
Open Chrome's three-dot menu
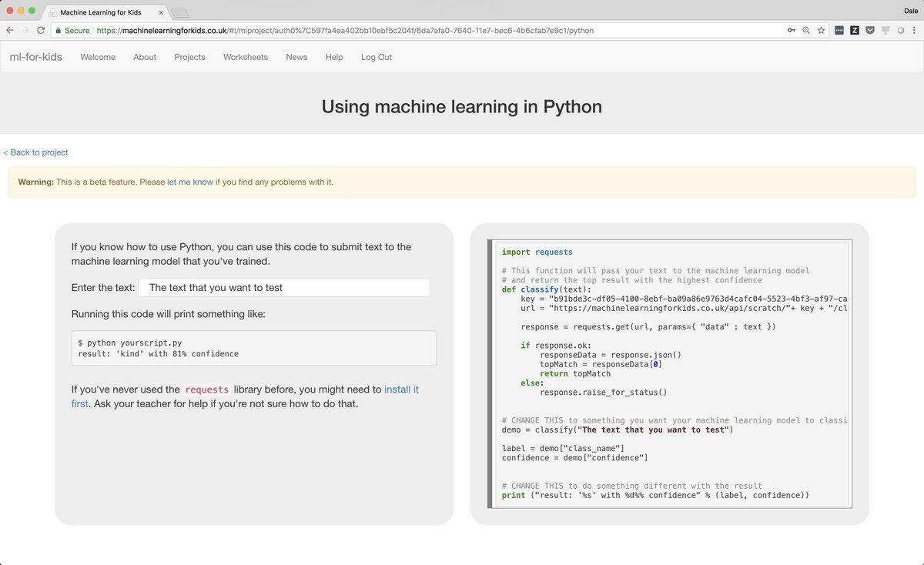coord(915,31)
